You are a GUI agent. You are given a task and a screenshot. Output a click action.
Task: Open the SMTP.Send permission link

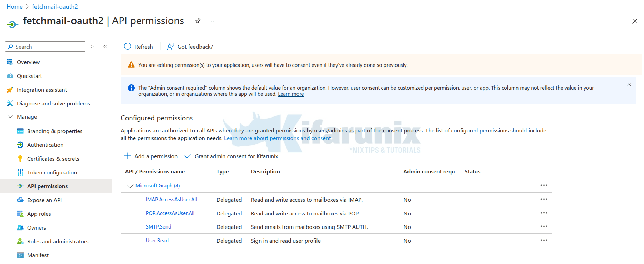click(x=158, y=227)
